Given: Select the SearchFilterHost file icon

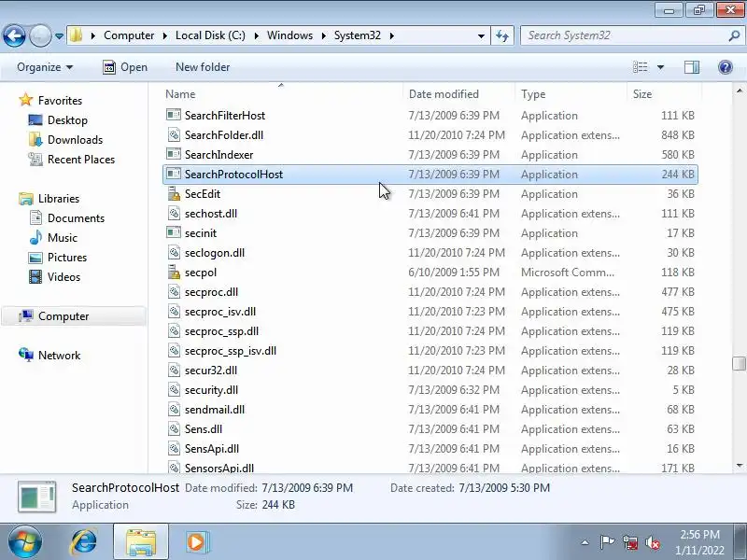Looking at the screenshot, I should pos(174,115).
